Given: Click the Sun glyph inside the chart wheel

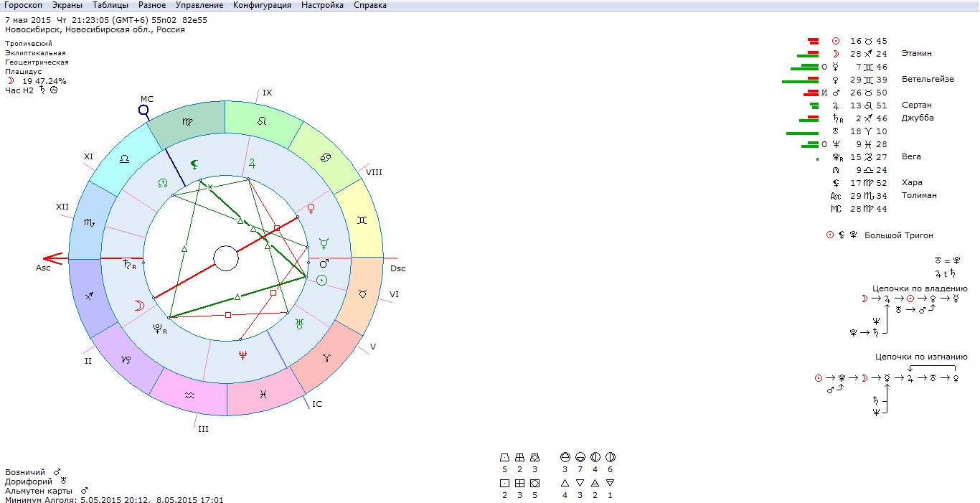Looking at the screenshot, I should click(322, 281).
